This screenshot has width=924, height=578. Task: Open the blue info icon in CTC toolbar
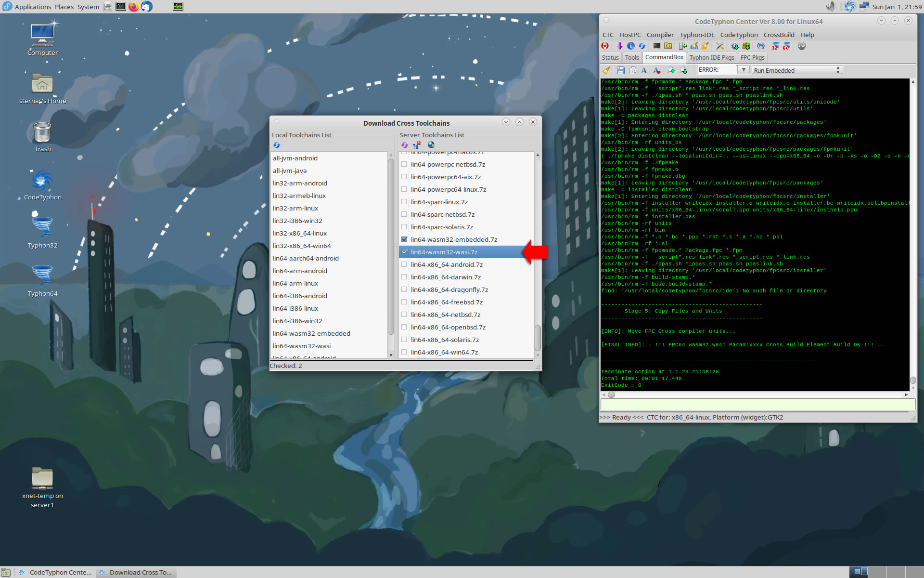tap(630, 46)
